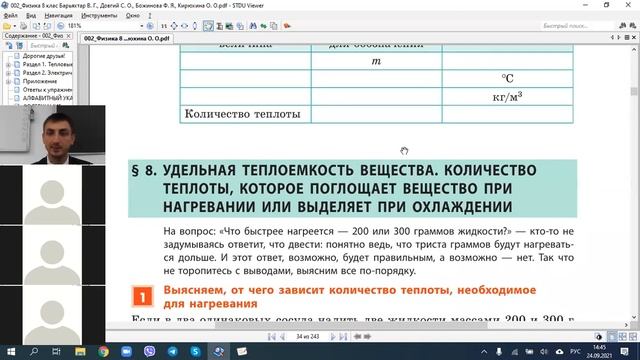
Task: Open the ? help menu
Action: pyautogui.click(x=150, y=16)
